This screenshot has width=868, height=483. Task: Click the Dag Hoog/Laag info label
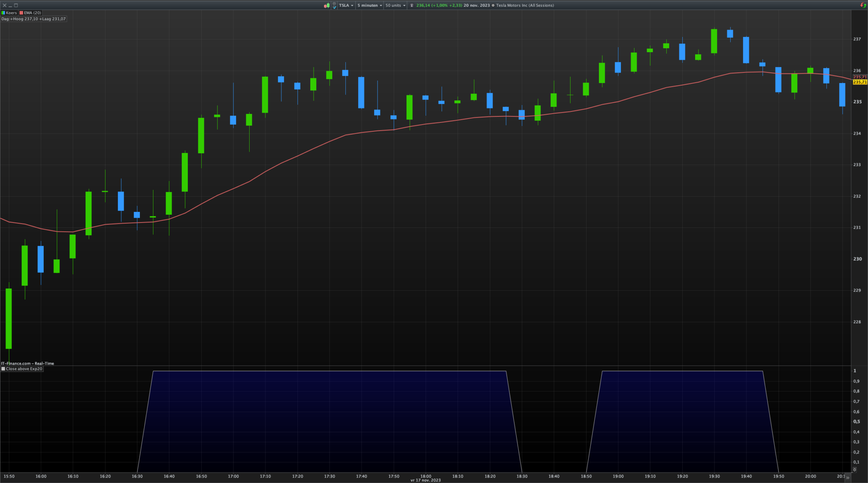(x=33, y=19)
